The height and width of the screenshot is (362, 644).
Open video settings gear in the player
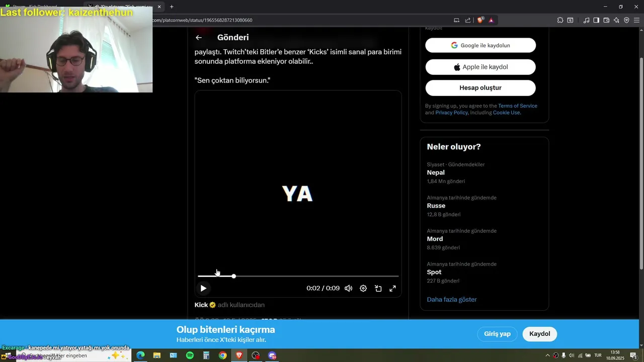tap(363, 288)
